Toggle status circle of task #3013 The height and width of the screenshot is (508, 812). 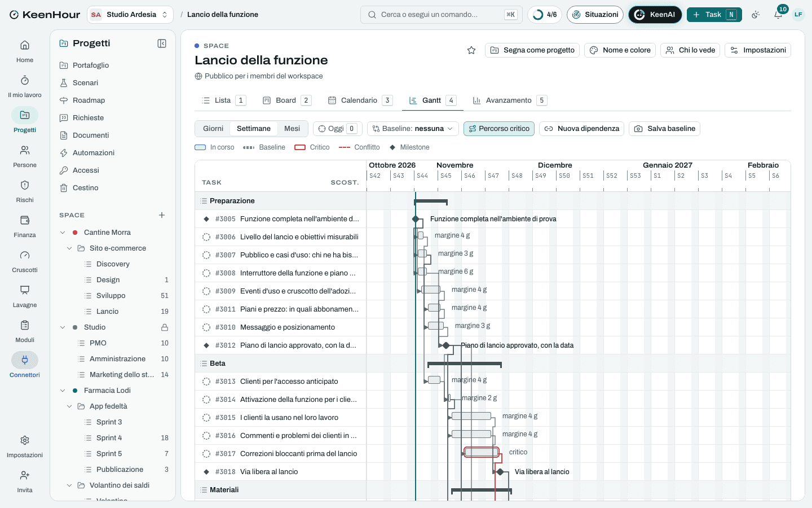tap(206, 382)
